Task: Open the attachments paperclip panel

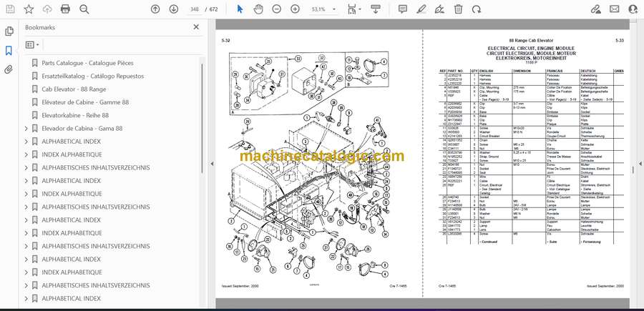Action: pyautogui.click(x=9, y=69)
